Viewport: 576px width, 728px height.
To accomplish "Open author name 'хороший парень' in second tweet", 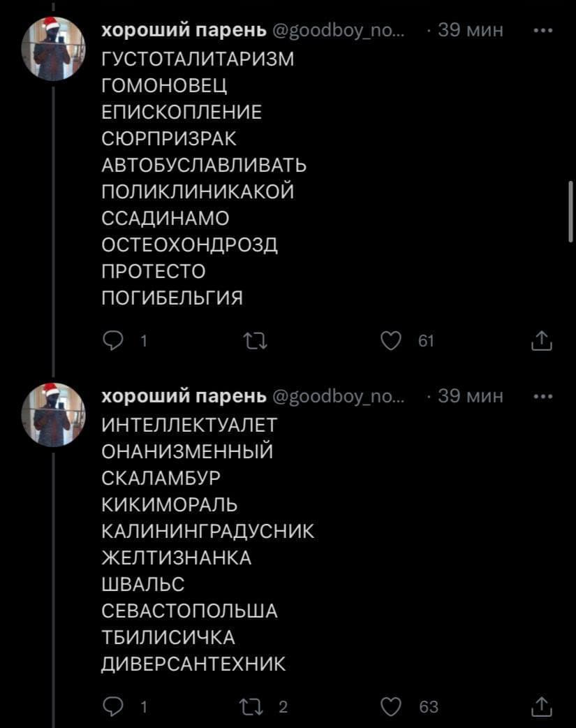I will [x=184, y=397].
